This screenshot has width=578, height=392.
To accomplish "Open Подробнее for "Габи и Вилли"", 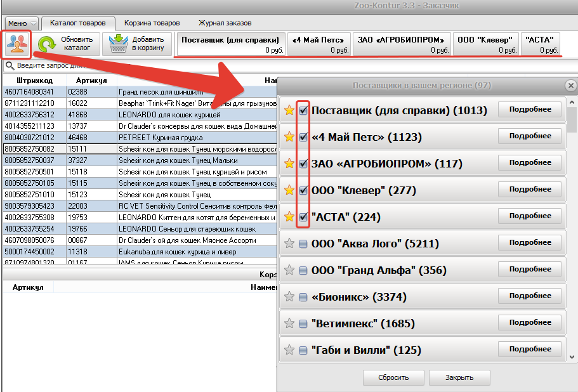I will (x=530, y=349).
